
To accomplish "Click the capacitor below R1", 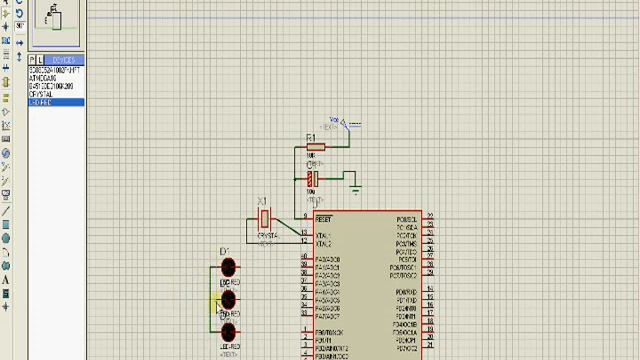I will point(313,179).
